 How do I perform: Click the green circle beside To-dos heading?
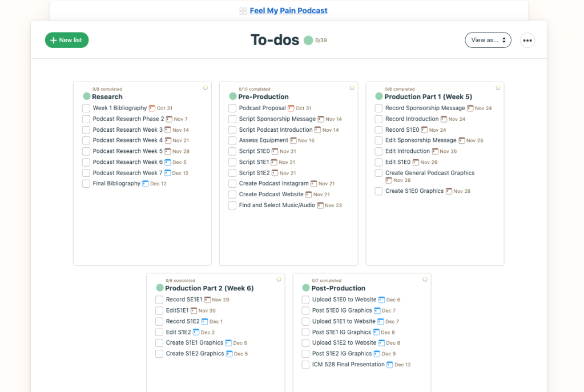pyautogui.click(x=308, y=41)
